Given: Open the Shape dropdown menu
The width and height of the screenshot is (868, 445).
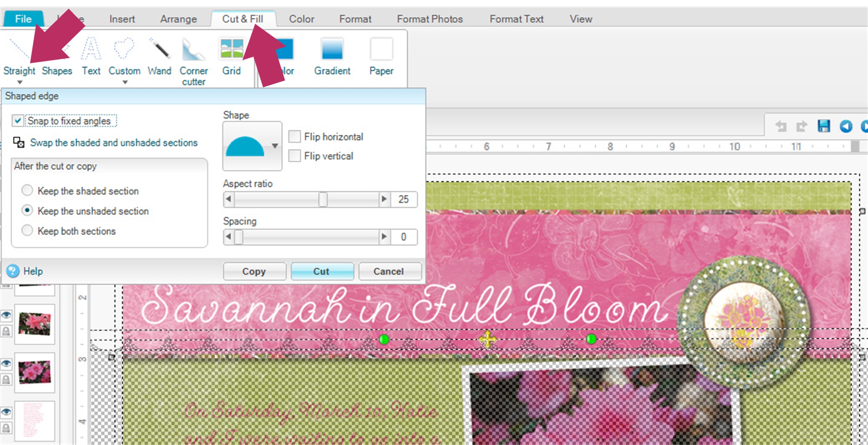Looking at the screenshot, I should tap(275, 146).
